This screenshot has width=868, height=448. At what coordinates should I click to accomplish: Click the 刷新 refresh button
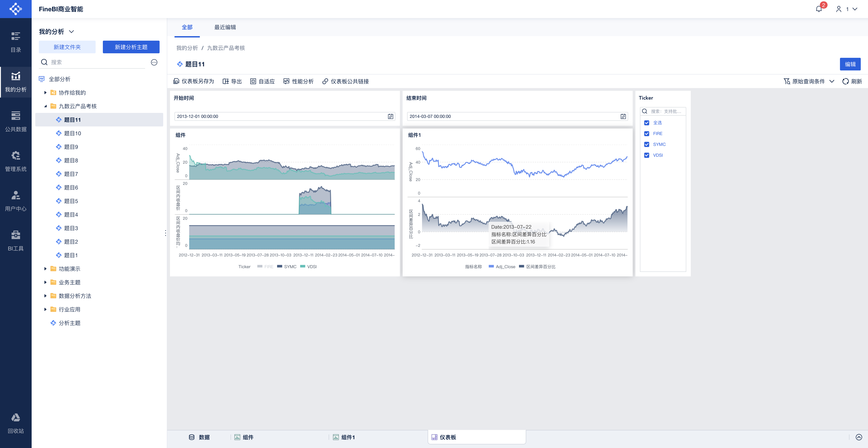pyautogui.click(x=852, y=82)
